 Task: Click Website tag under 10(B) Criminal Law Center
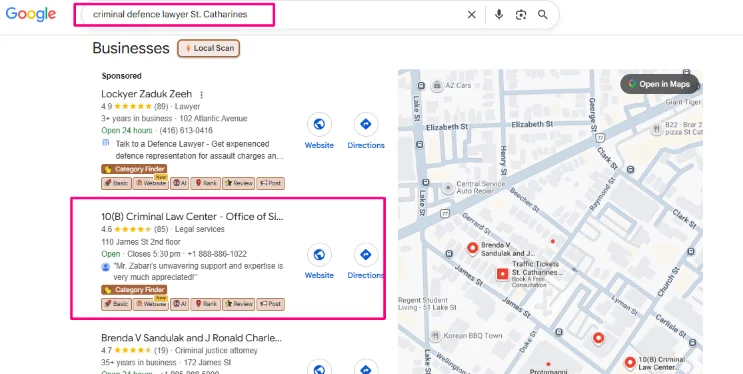pyautogui.click(x=151, y=304)
